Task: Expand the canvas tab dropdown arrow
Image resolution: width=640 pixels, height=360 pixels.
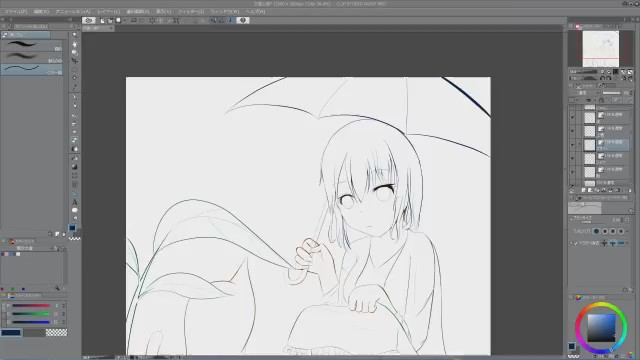Action: coord(111,29)
